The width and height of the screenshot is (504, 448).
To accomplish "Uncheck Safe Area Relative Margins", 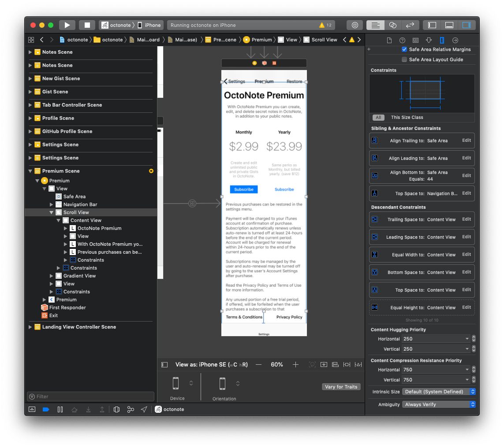I will pos(404,49).
